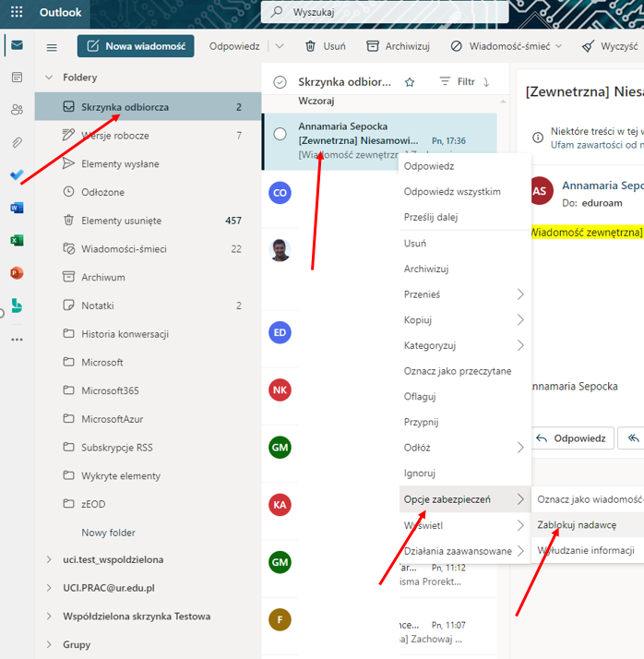644x659 pixels.
Task: Select Prześlij dalej in context menu
Action: tap(431, 217)
